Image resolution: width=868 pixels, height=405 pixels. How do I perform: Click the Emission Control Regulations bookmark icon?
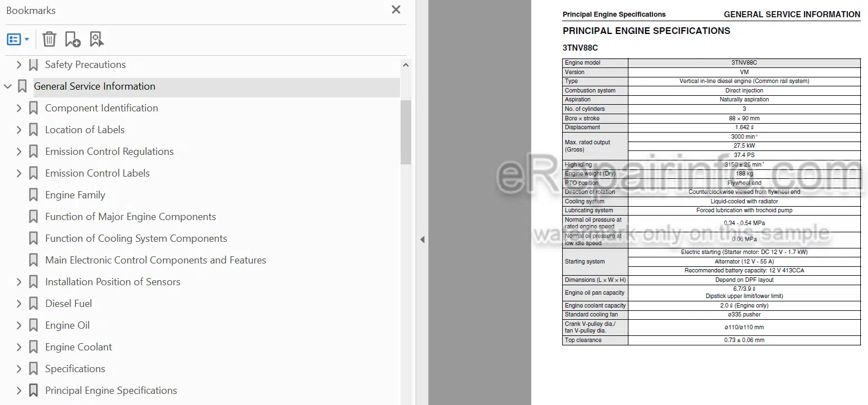click(33, 152)
